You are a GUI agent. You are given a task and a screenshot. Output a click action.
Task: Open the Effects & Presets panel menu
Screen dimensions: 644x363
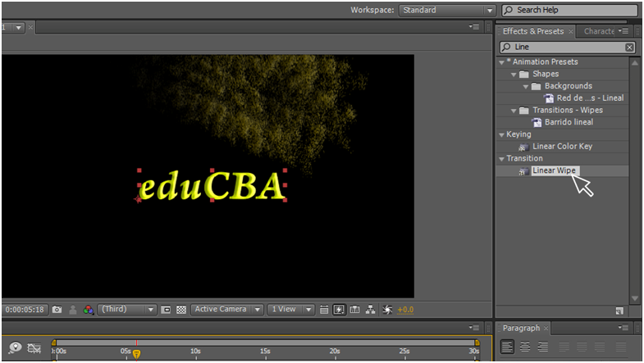point(623,31)
